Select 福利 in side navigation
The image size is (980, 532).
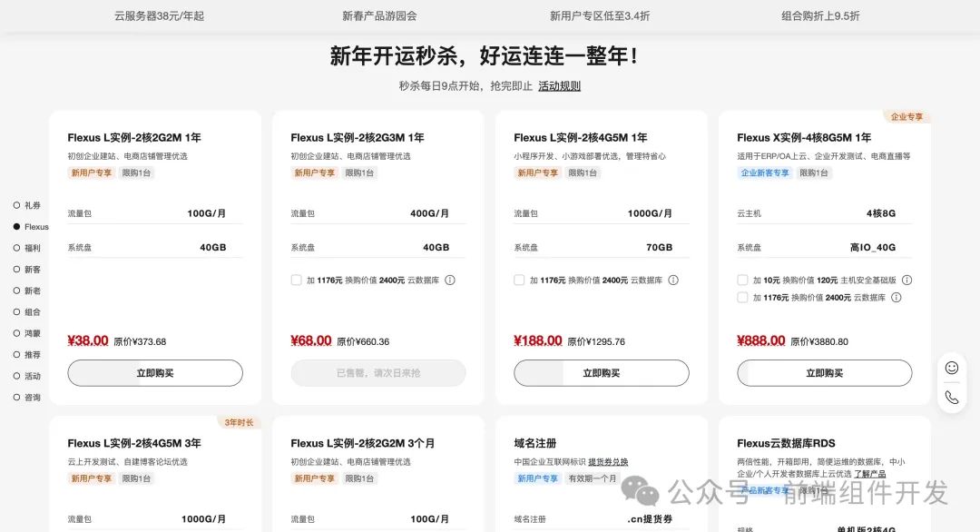(x=27, y=248)
